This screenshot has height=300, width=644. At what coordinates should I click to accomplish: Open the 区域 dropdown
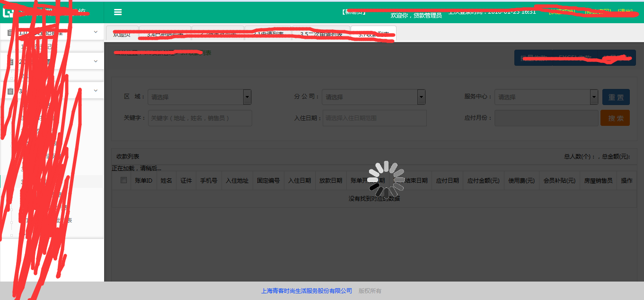tap(200, 97)
